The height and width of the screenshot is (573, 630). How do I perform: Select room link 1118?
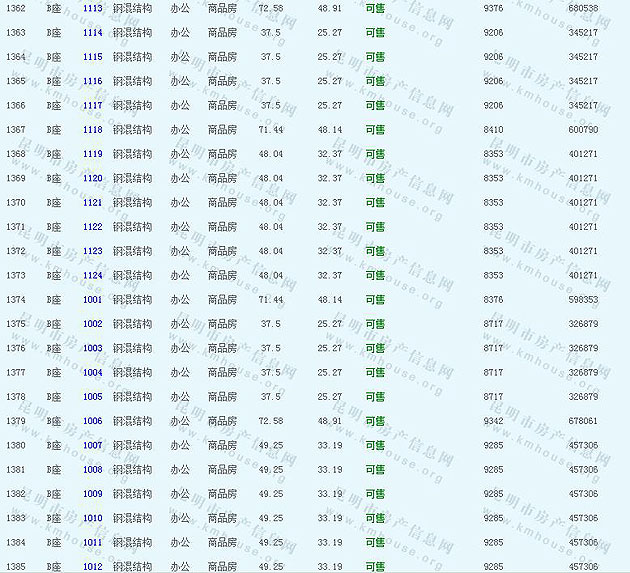pyautogui.click(x=92, y=130)
